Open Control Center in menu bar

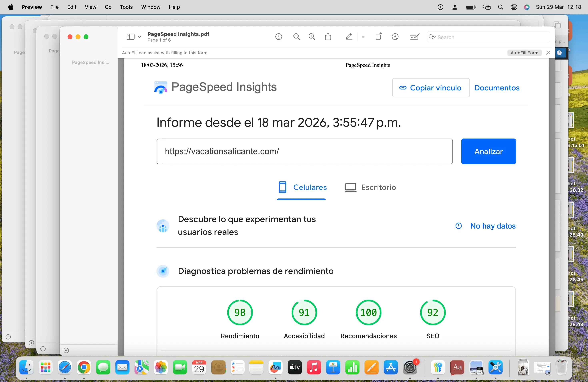click(514, 7)
